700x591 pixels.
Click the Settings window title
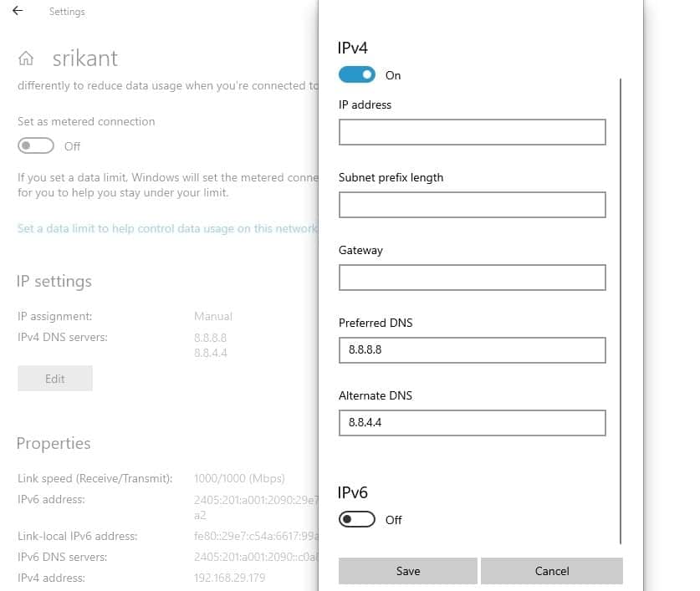pyautogui.click(x=67, y=12)
